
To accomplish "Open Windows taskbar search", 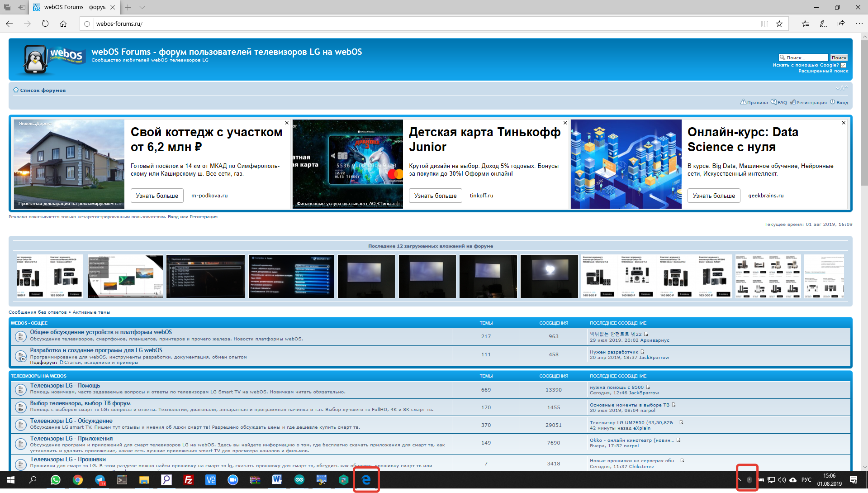I will tap(33, 480).
